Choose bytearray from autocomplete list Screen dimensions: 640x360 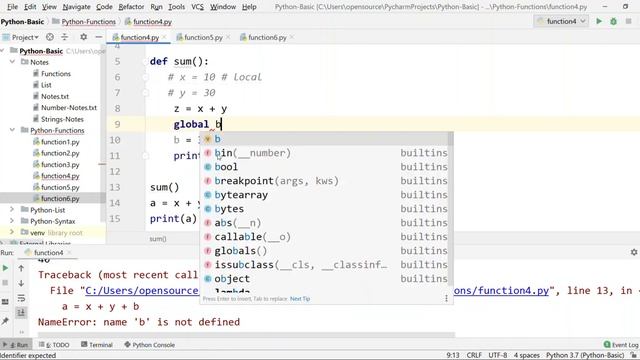325,195
